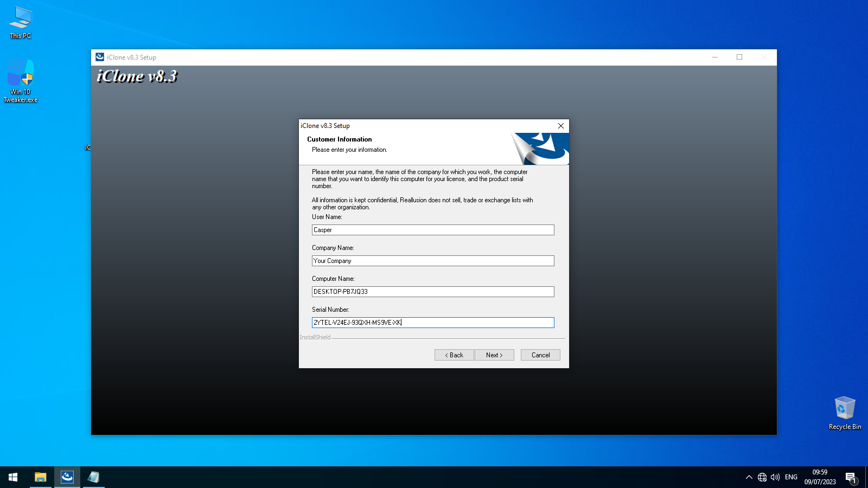Click the Computer Name input field
This screenshot has width=868, height=488.
pyautogui.click(x=433, y=292)
